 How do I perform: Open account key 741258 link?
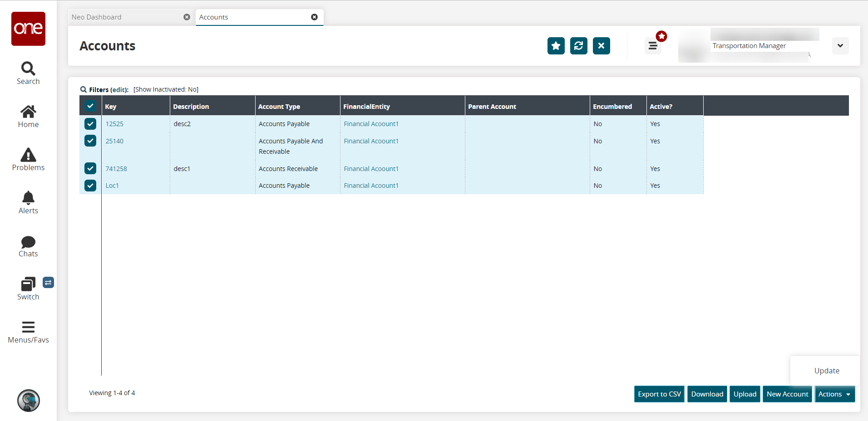116,169
